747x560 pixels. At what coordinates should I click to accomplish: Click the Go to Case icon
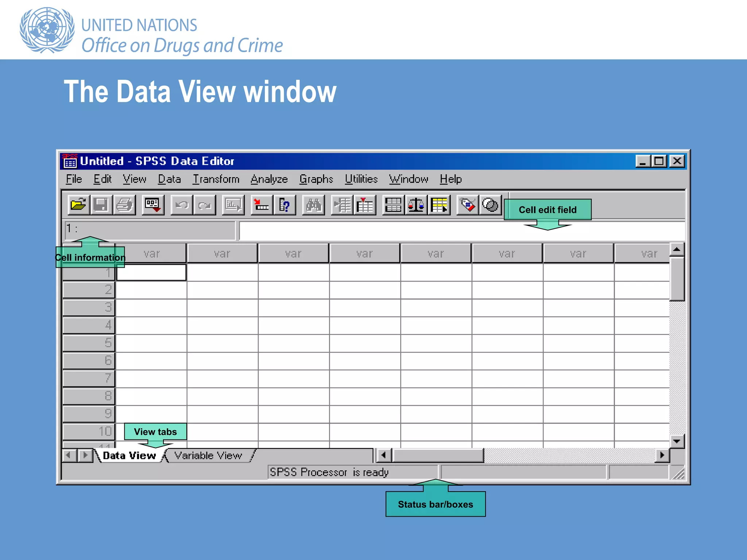pos(262,205)
